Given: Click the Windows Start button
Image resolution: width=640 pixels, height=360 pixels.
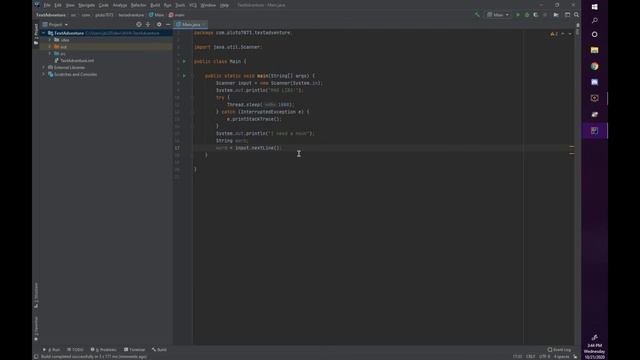Looking at the screenshot, I should tap(595, 7).
